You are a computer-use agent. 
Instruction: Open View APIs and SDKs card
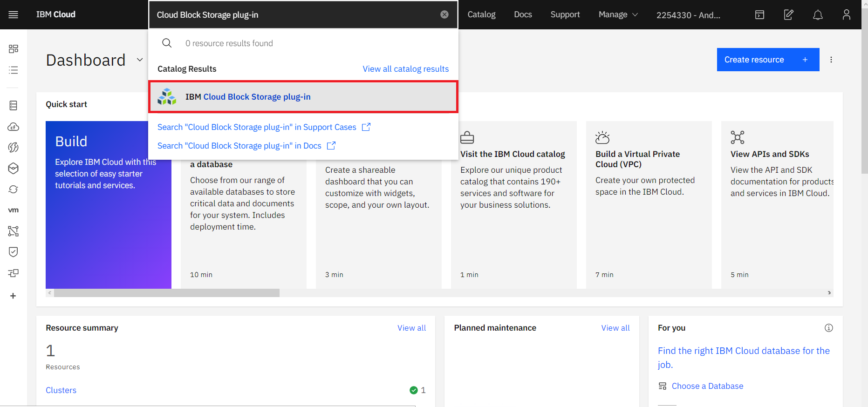coord(777,205)
